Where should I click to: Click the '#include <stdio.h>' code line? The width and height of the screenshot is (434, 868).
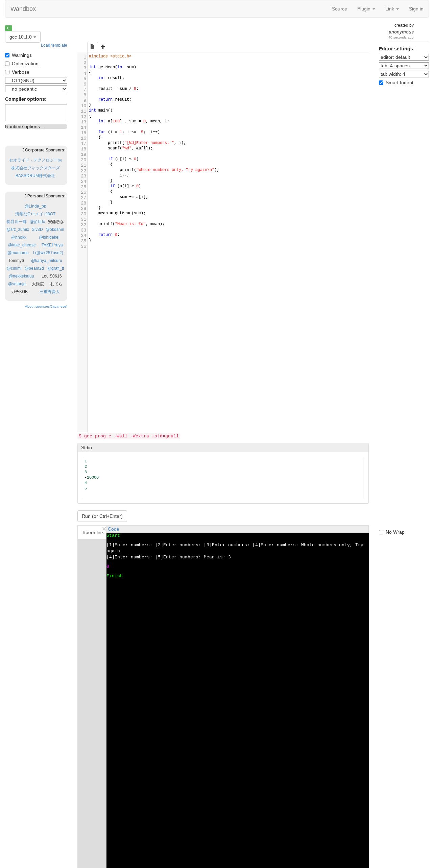tap(110, 56)
